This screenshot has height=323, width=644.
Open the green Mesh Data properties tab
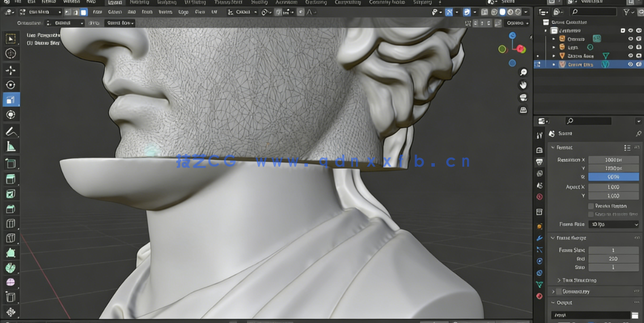[x=540, y=284]
